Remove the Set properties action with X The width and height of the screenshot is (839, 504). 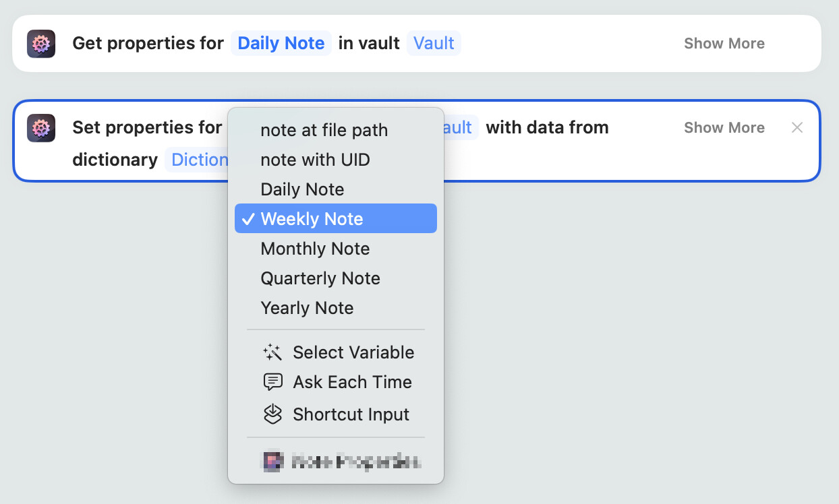point(797,127)
